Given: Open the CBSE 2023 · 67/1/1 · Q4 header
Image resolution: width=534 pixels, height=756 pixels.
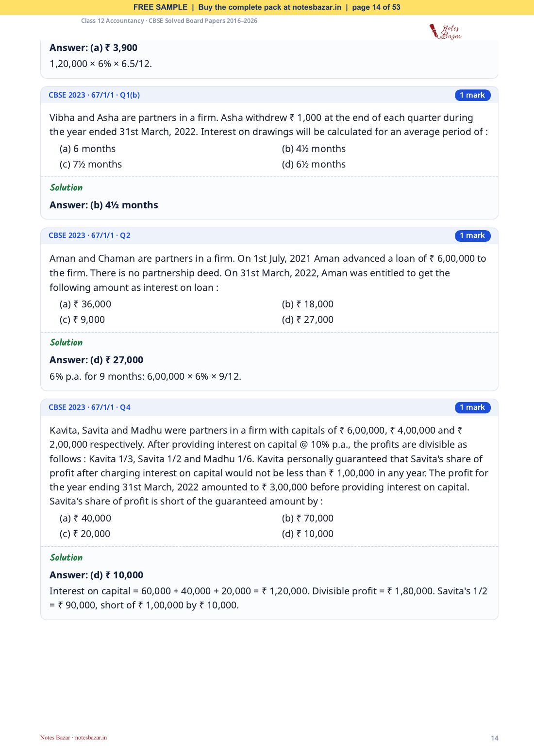Looking at the screenshot, I should coord(89,407).
